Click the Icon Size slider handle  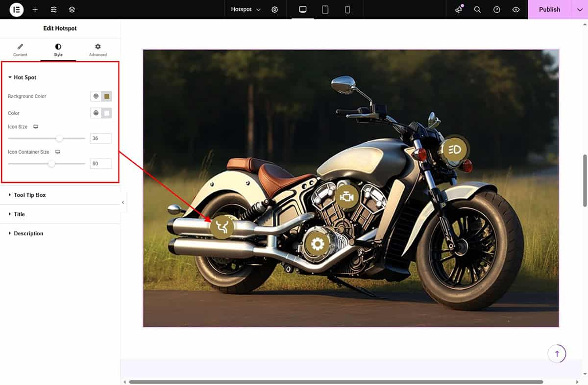[x=59, y=138]
